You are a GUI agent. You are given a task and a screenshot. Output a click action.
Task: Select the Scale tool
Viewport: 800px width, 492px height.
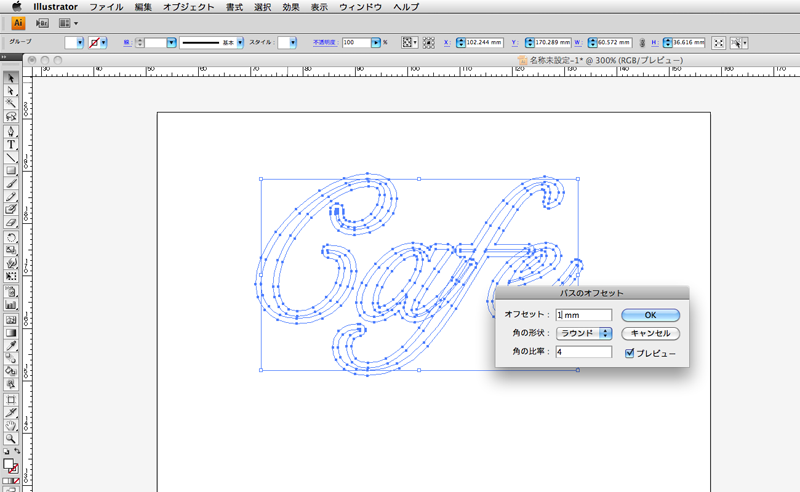point(11,250)
